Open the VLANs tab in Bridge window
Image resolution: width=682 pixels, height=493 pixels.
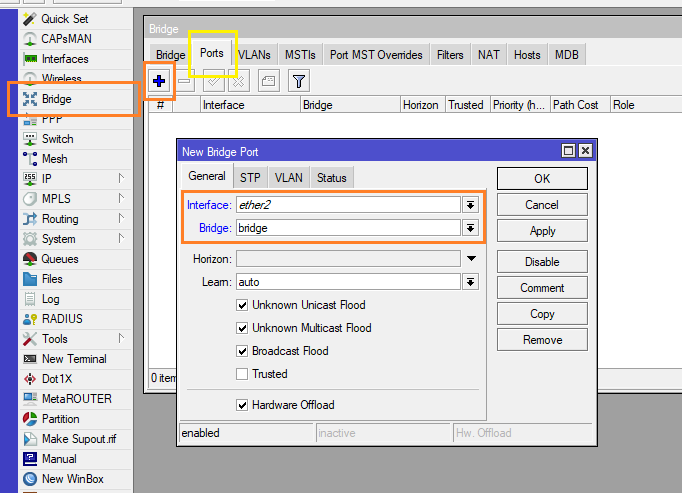point(255,55)
